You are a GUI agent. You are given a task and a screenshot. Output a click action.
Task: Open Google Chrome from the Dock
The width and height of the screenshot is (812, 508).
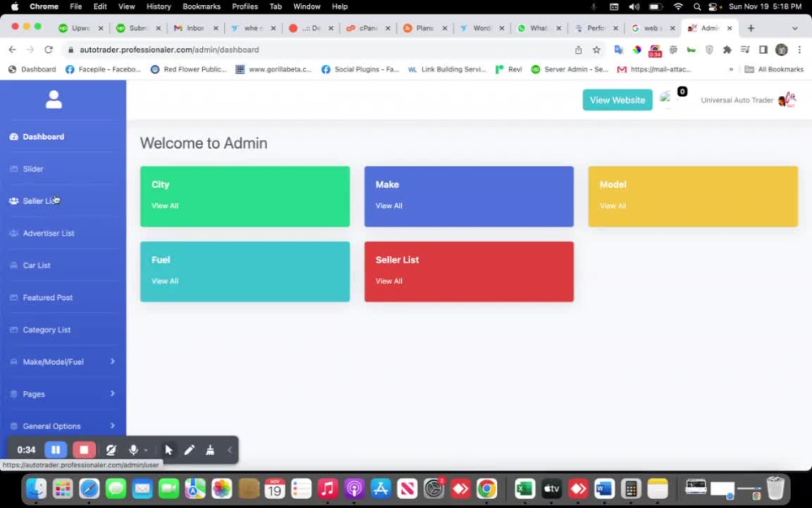pyautogui.click(x=486, y=488)
